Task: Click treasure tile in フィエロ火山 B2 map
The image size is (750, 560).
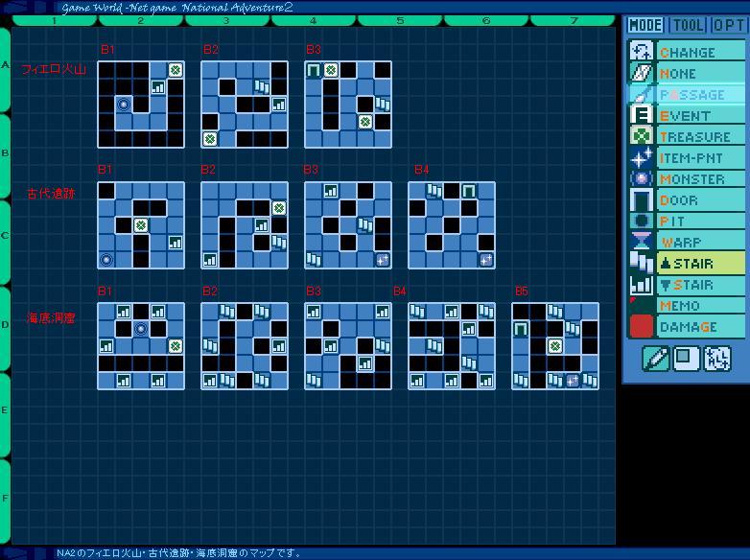Action: [209, 139]
